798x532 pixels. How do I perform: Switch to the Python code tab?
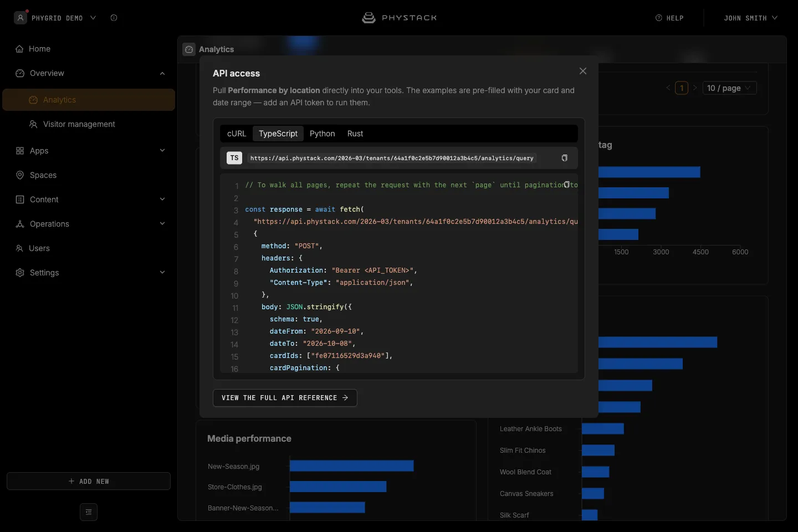pyautogui.click(x=323, y=134)
